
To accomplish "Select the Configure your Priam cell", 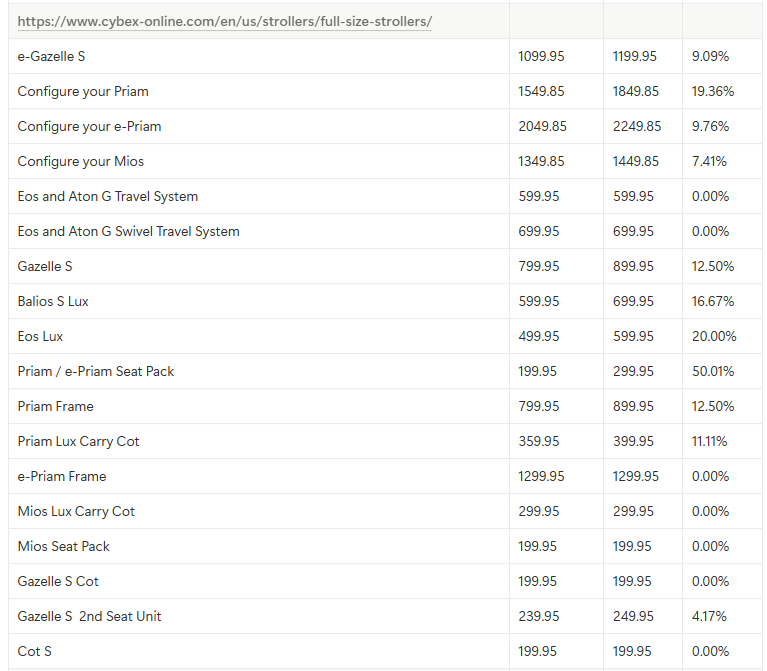I will click(259, 91).
